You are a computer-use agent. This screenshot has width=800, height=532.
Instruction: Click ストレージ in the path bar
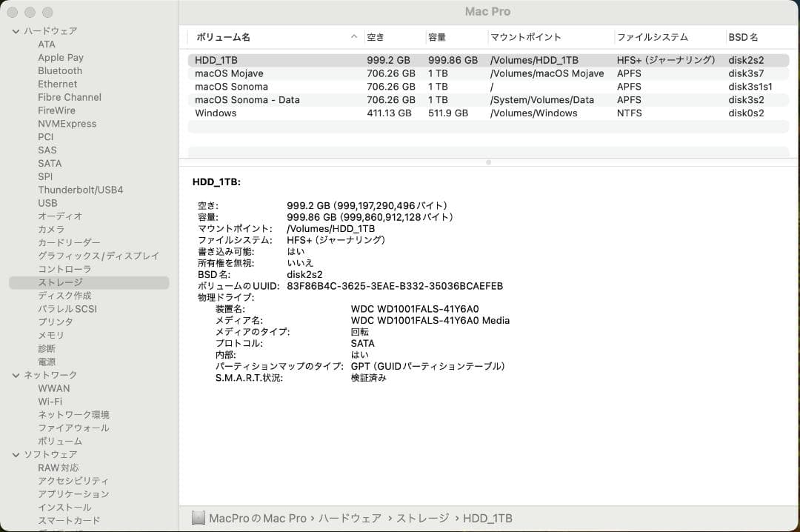(423, 518)
